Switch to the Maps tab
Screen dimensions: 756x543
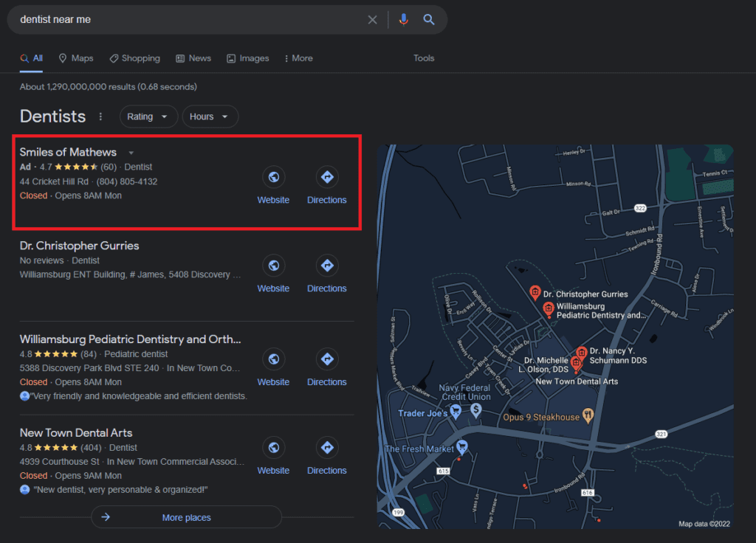tap(76, 58)
